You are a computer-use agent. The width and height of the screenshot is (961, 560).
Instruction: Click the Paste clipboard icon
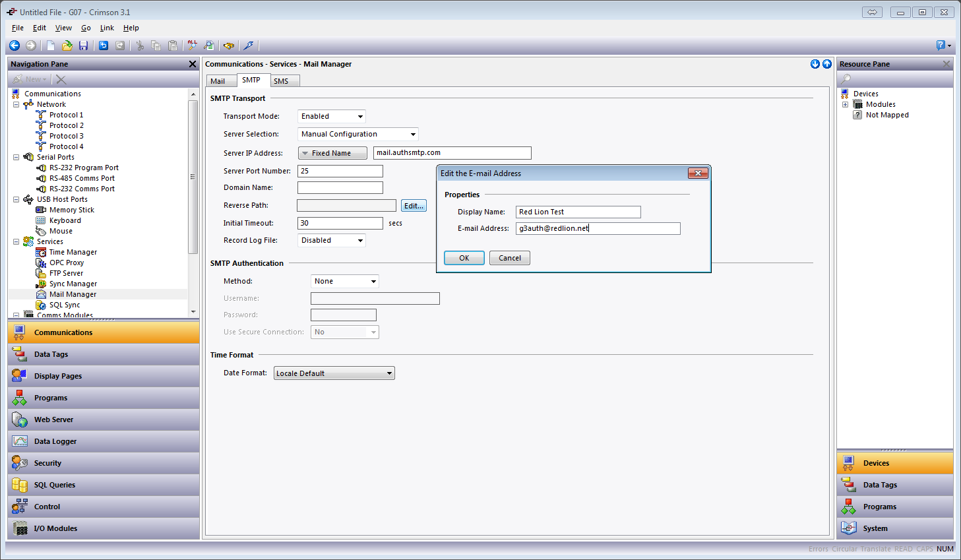(173, 46)
